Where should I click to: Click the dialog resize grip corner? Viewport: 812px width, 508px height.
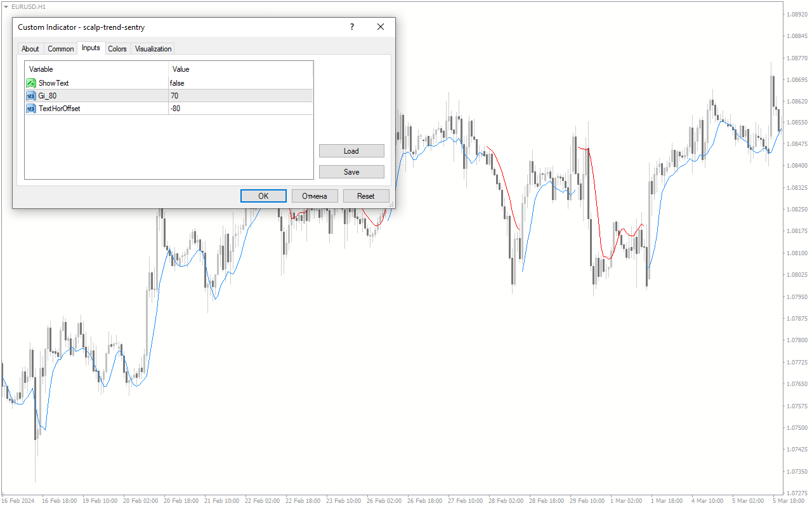point(391,204)
